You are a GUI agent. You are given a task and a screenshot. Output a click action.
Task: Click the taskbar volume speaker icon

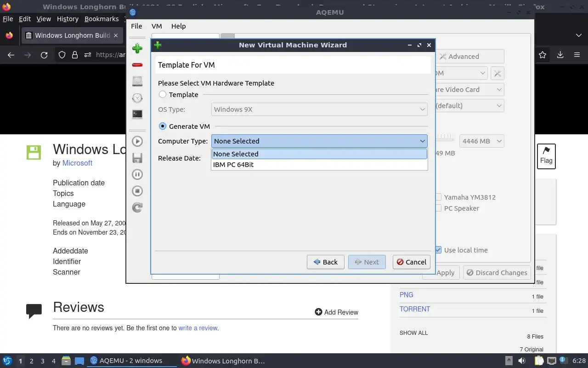tap(522, 361)
